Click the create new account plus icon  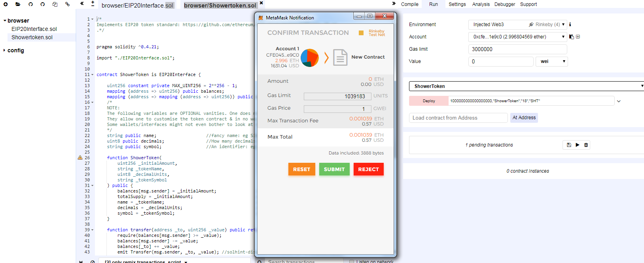pyautogui.click(x=578, y=37)
